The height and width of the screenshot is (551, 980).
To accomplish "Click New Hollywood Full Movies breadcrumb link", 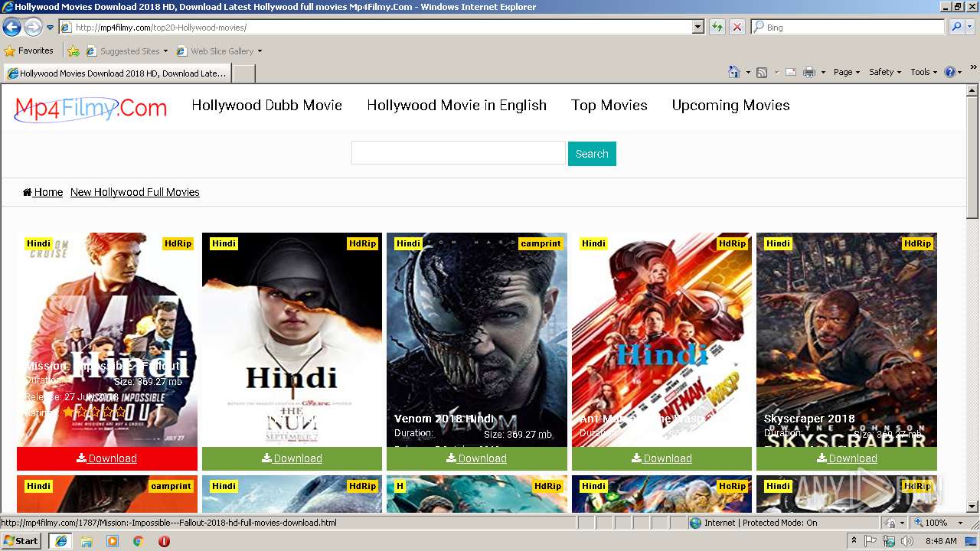I will click(x=135, y=192).
